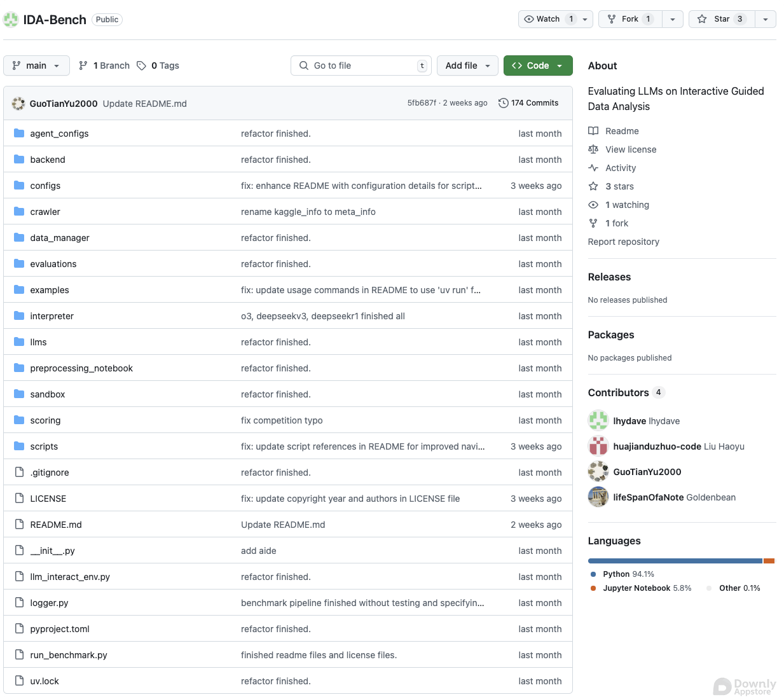Click the IDA-Bench repository avatar icon
The height and width of the screenshot is (697, 784).
pos(11,20)
